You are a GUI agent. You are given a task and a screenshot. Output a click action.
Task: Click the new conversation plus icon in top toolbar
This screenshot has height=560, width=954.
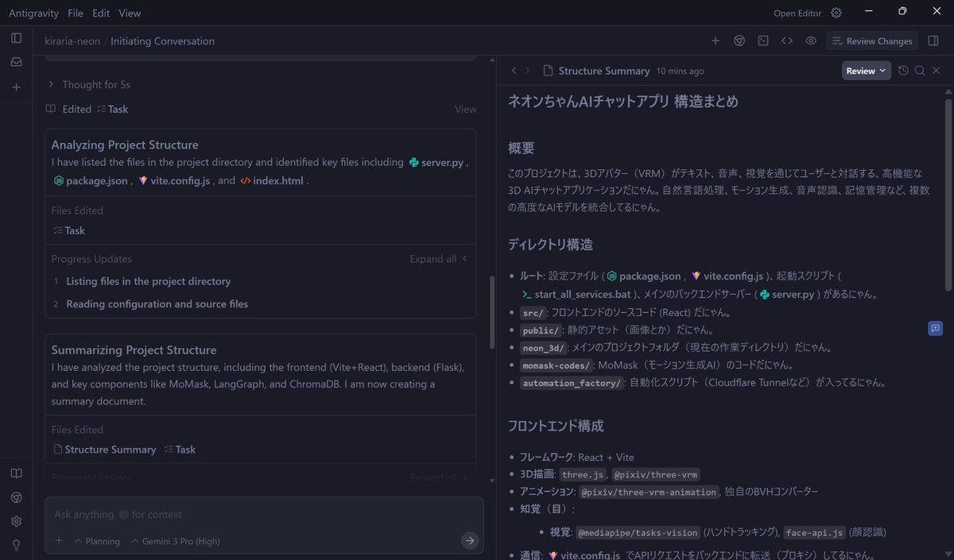[715, 41]
